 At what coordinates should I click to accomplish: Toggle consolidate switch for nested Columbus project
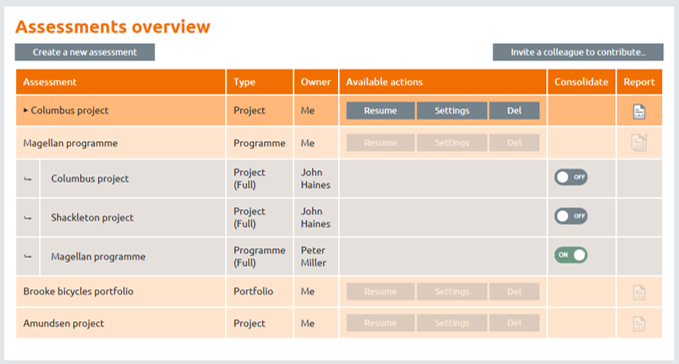tap(571, 177)
